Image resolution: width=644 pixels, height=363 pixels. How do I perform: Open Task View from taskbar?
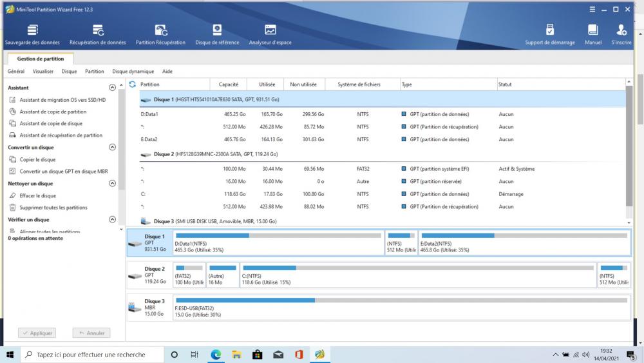[194, 355]
